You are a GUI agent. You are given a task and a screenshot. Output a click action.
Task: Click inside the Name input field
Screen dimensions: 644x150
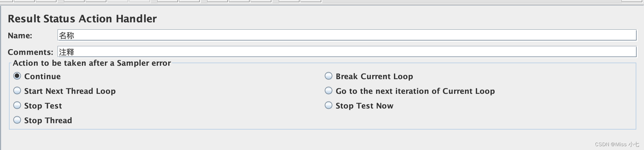[x=347, y=35]
